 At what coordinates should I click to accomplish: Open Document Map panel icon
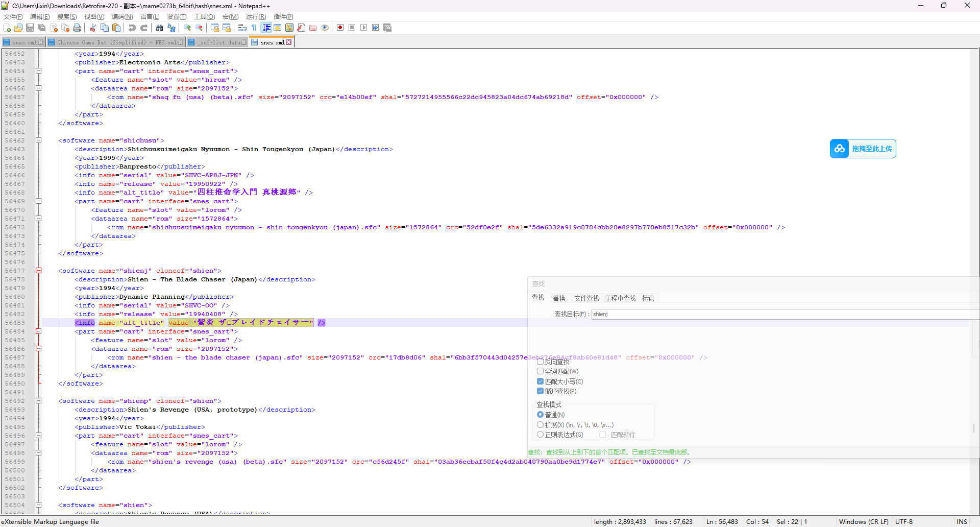289,28
